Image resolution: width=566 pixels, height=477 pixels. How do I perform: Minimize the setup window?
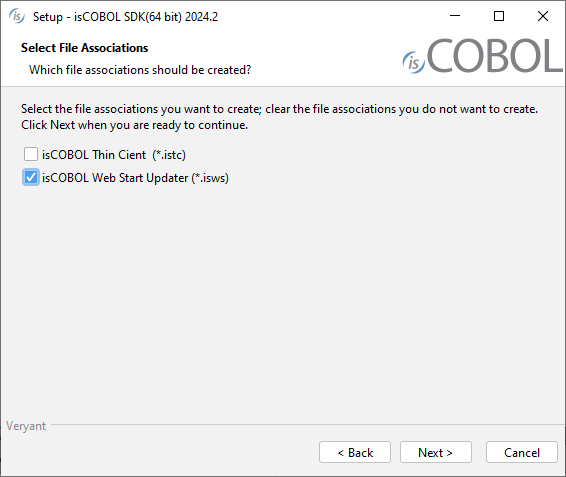455,16
